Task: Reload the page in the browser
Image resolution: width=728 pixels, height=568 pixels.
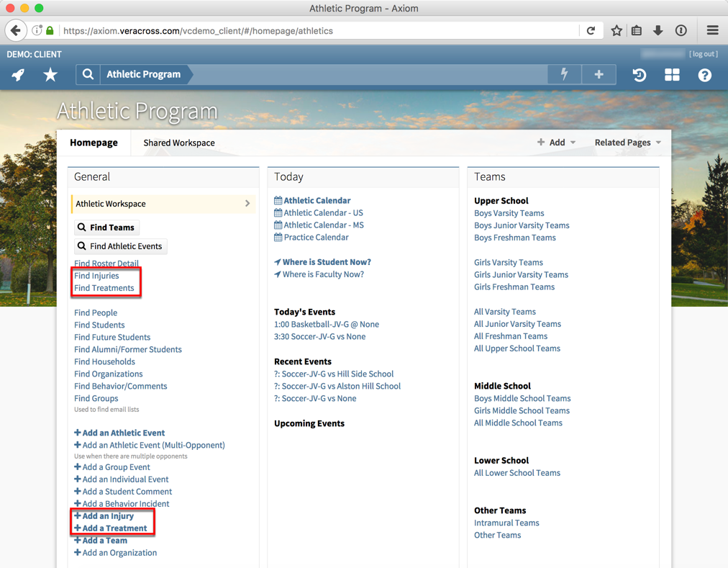Action: pyautogui.click(x=591, y=31)
